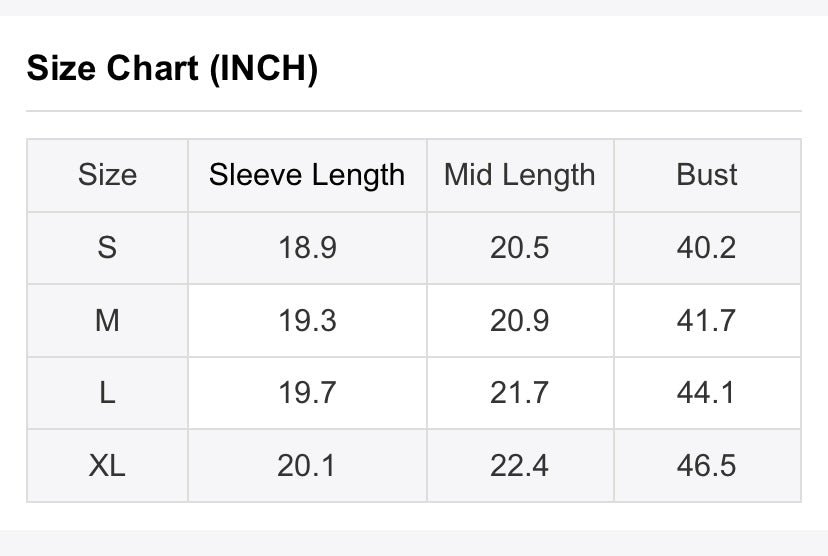This screenshot has height=556, width=828.
Task: Click mid length value 20.5
Action: (x=520, y=247)
